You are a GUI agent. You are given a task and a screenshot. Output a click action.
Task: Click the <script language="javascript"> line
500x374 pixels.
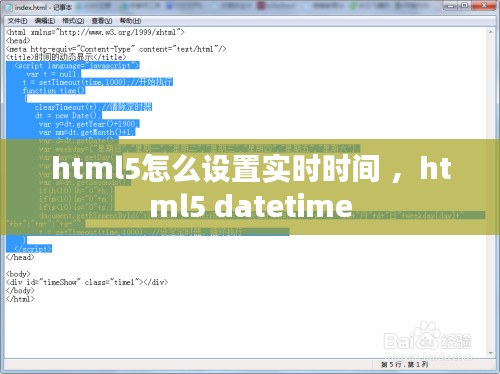(77, 65)
